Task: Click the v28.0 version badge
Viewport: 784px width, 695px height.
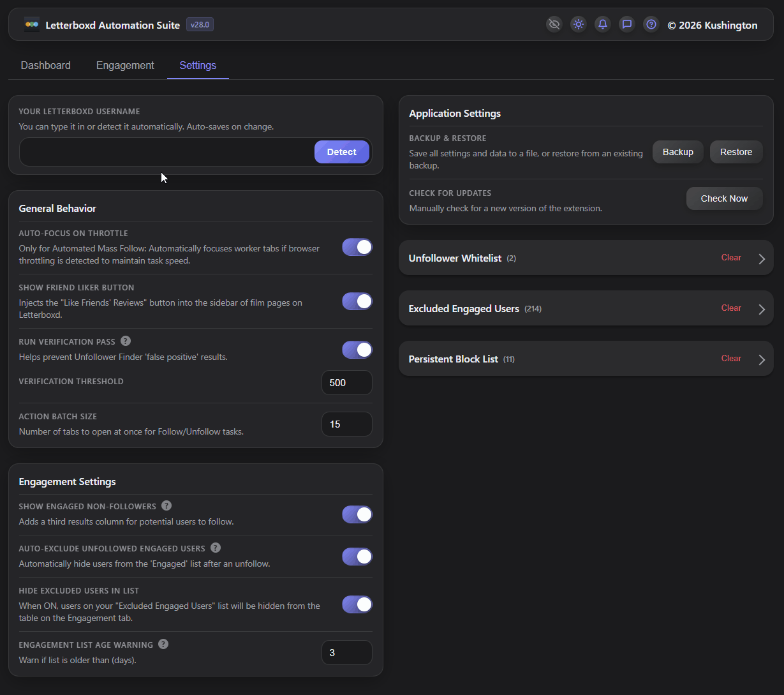Action: 200,25
